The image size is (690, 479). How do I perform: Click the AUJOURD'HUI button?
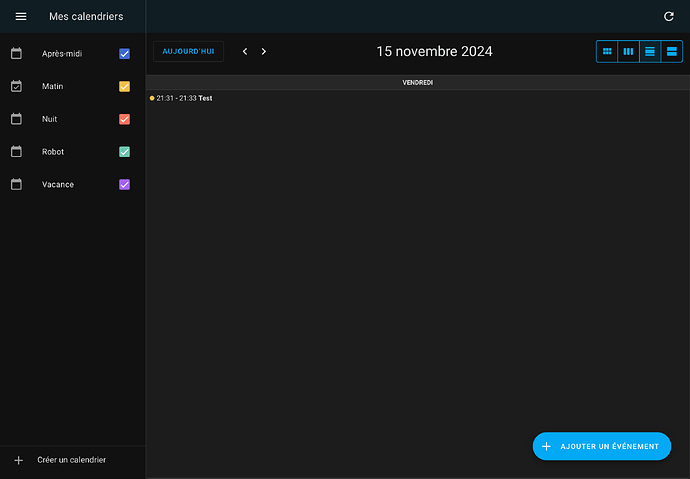pyautogui.click(x=188, y=51)
